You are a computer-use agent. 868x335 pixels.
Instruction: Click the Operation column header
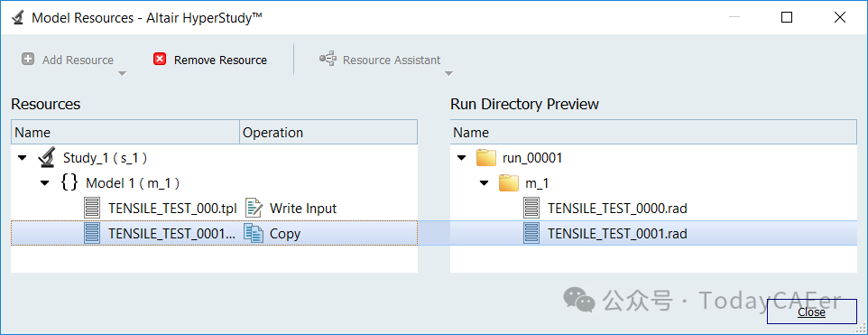coord(328,133)
